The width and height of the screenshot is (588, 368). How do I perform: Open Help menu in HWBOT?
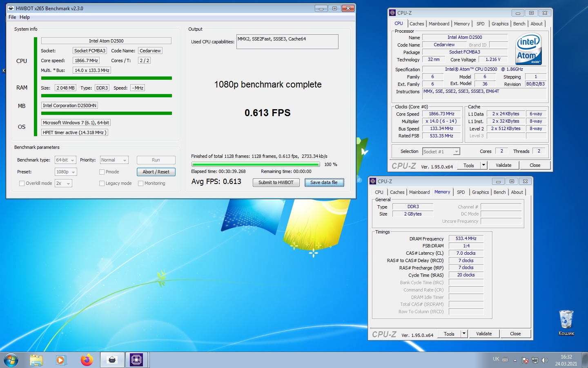pyautogui.click(x=24, y=17)
